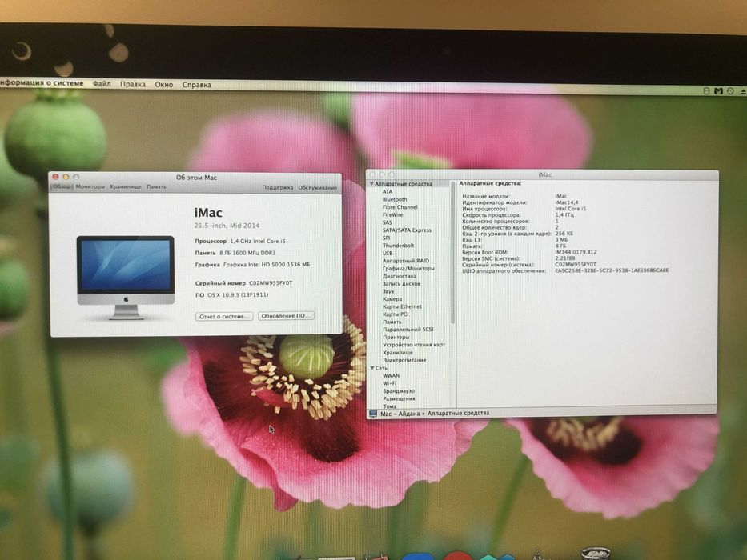Select Сеть in the sidebar
Viewport: 747px width, 560px height.
coord(381,368)
